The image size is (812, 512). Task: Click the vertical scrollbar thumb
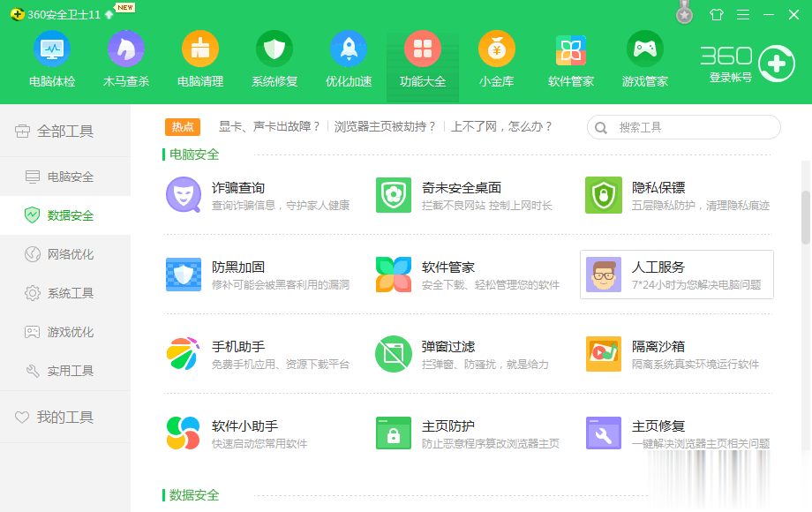point(806,217)
